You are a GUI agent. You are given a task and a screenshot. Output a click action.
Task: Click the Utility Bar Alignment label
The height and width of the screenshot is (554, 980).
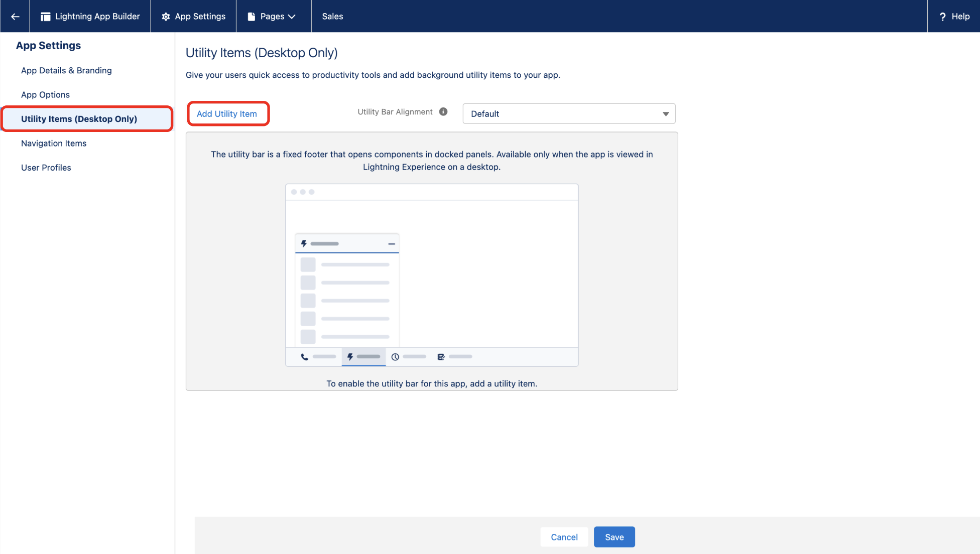395,112
